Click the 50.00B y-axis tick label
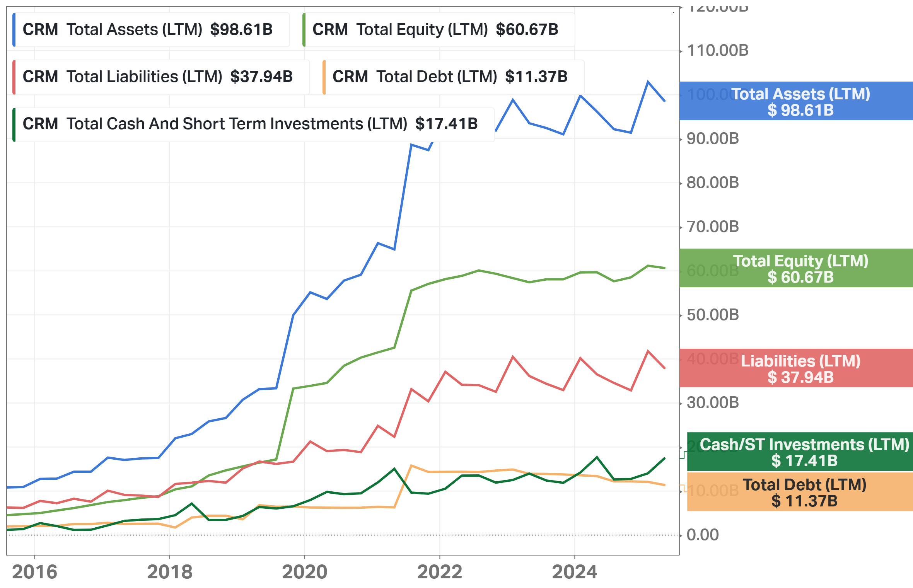913x588 pixels. (713, 315)
